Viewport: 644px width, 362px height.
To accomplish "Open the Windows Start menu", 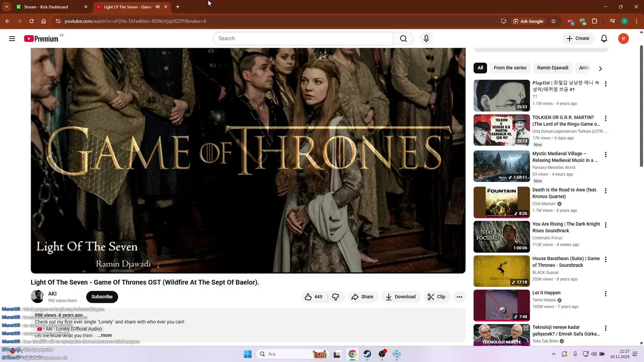I will [x=248, y=354].
